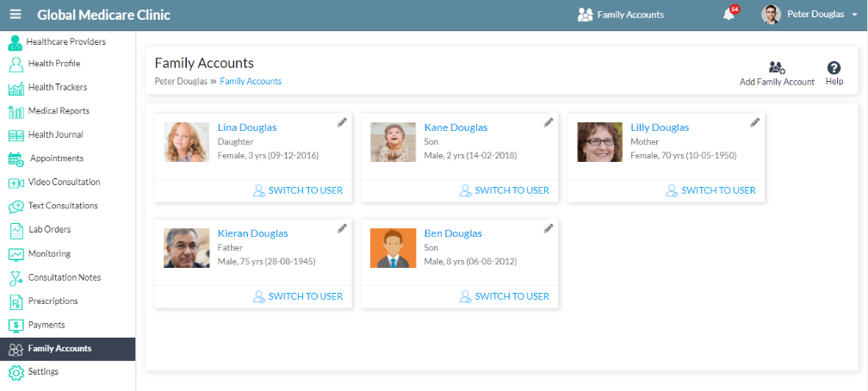The image size is (868, 391).
Task: Open Health Trackers in sidebar
Action: 57,87
